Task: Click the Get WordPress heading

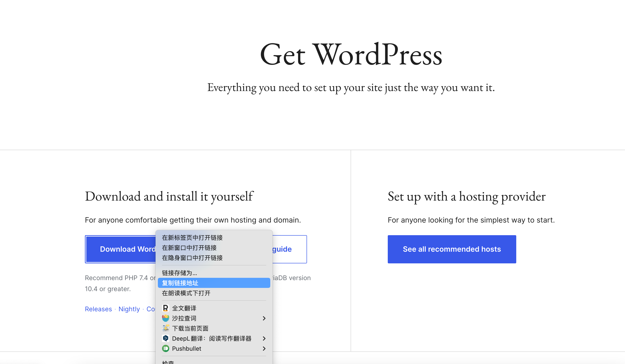Action: click(351, 54)
